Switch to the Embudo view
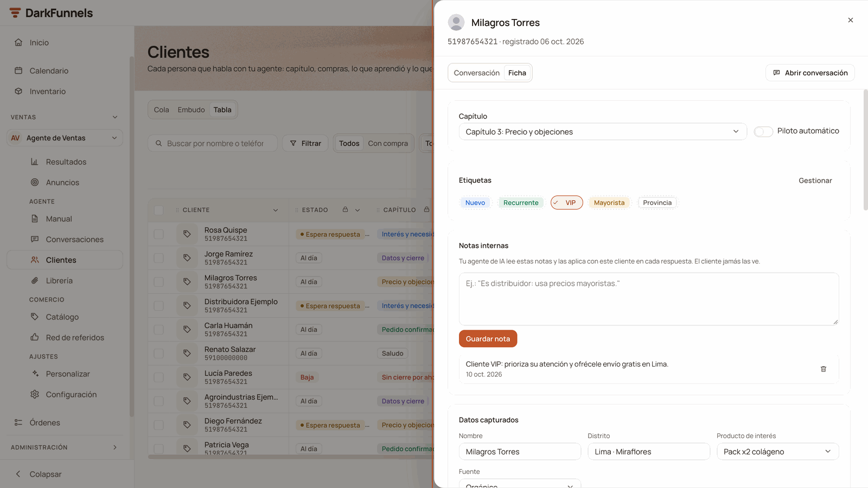868x488 pixels. pos(191,110)
